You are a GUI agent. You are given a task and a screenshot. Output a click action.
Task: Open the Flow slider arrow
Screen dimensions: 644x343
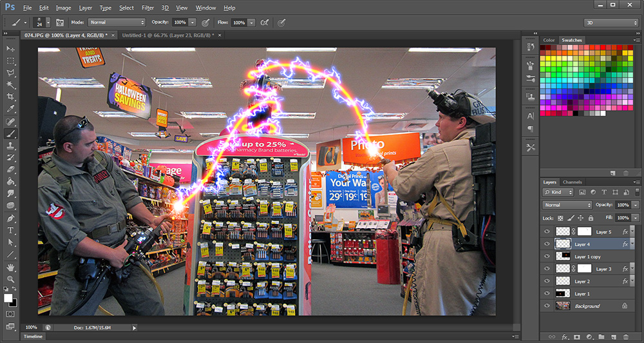coord(252,23)
